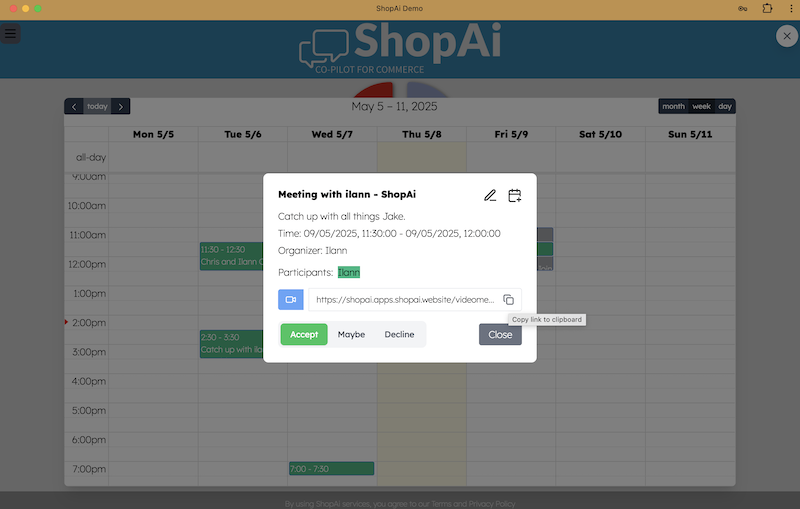Click the 6:00pm time label
The image size is (800, 509).
89,440
